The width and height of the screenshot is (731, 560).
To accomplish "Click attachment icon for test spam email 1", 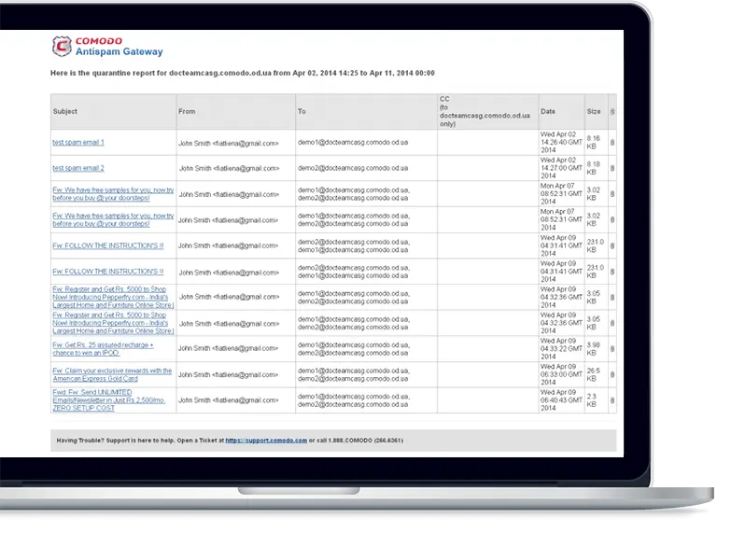I will pyautogui.click(x=612, y=143).
